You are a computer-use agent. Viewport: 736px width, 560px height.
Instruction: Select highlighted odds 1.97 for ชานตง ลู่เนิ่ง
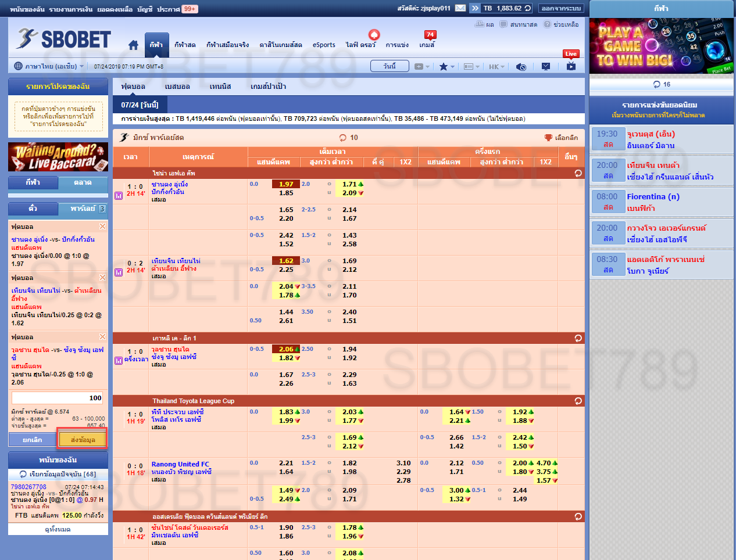pyautogui.click(x=286, y=184)
